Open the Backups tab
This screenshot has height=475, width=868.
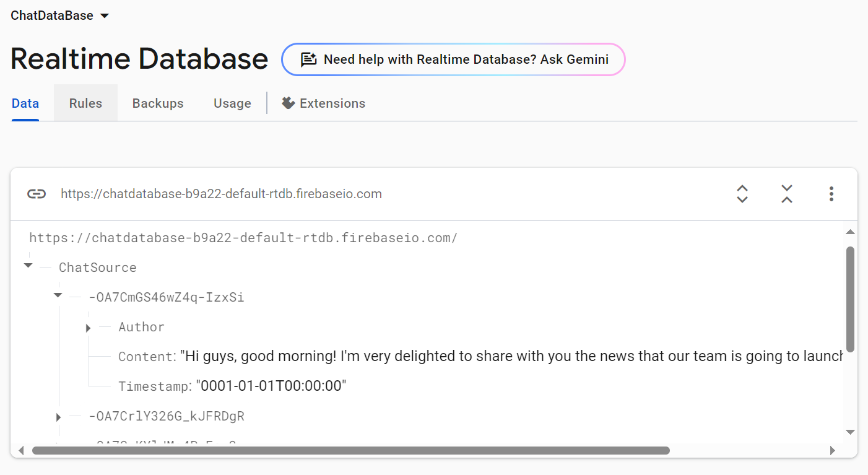pos(158,103)
